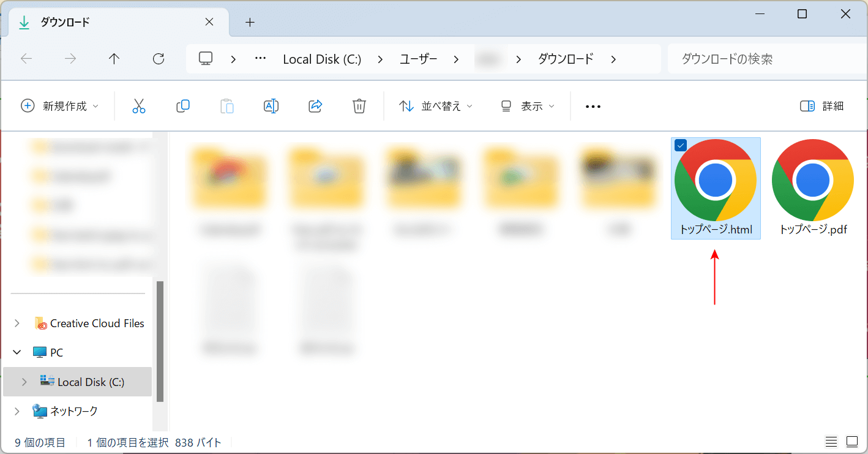
Task: Select トップページ.html file icon
Action: [x=716, y=180]
